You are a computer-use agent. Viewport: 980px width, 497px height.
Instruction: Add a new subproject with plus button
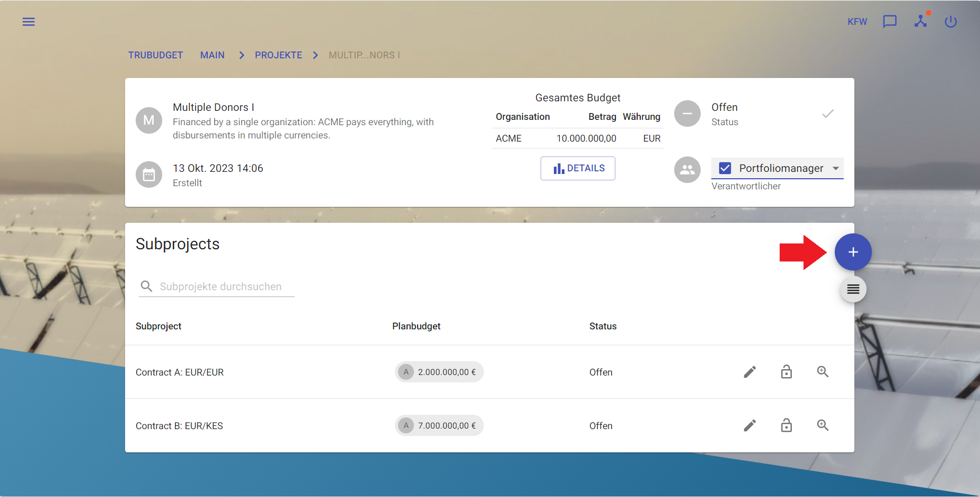(853, 252)
